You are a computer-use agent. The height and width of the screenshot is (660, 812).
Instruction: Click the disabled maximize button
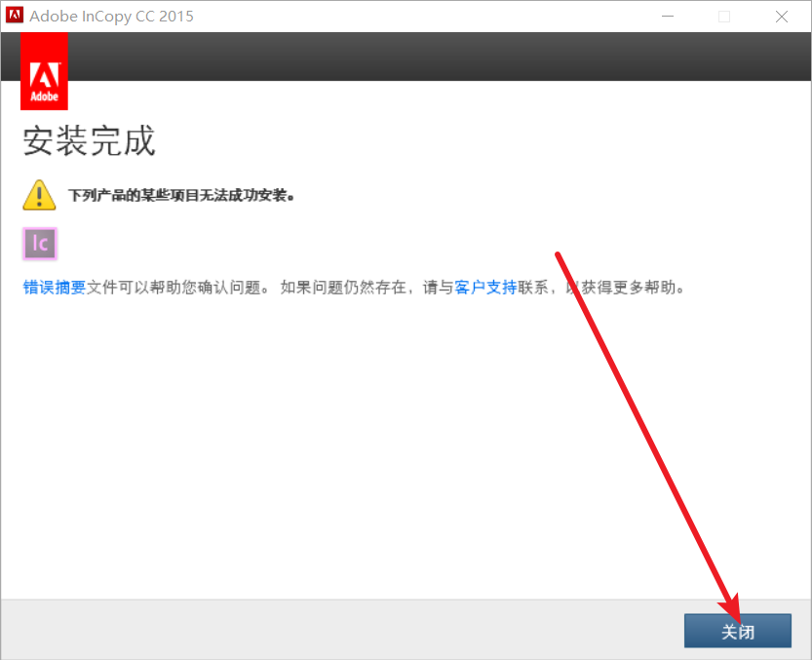724,16
